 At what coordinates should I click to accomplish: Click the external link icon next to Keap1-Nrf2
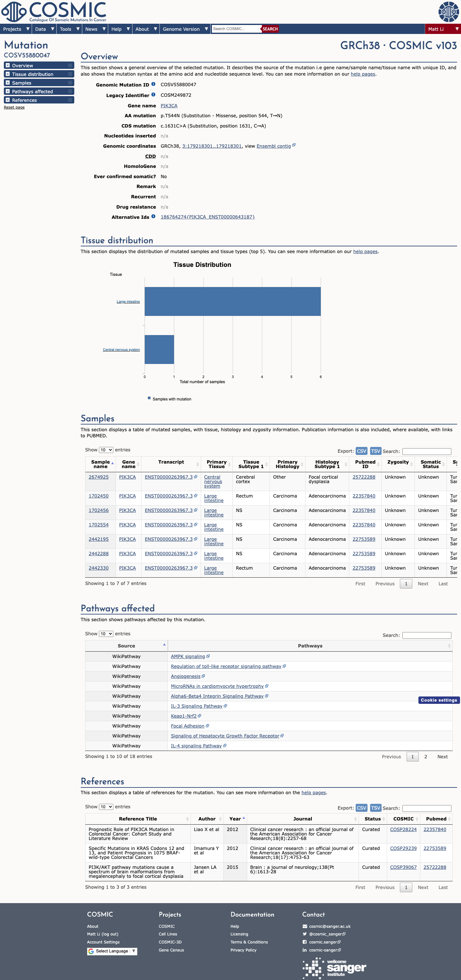point(199,716)
